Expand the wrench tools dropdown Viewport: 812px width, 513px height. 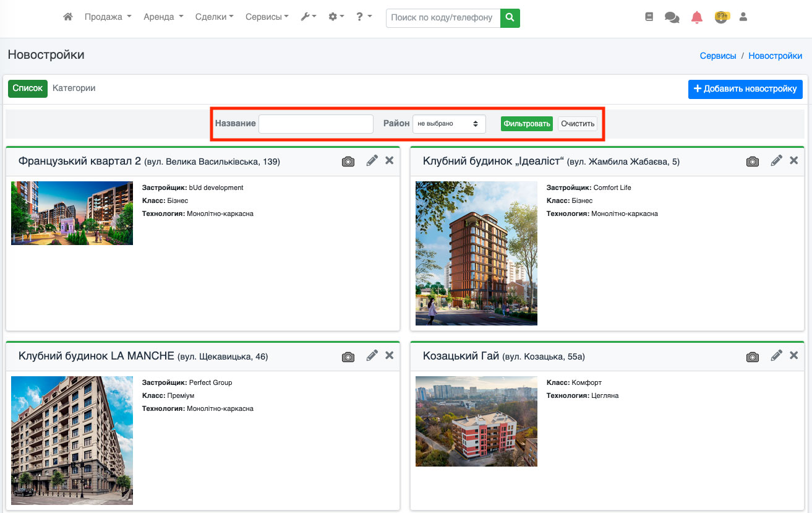coord(308,17)
